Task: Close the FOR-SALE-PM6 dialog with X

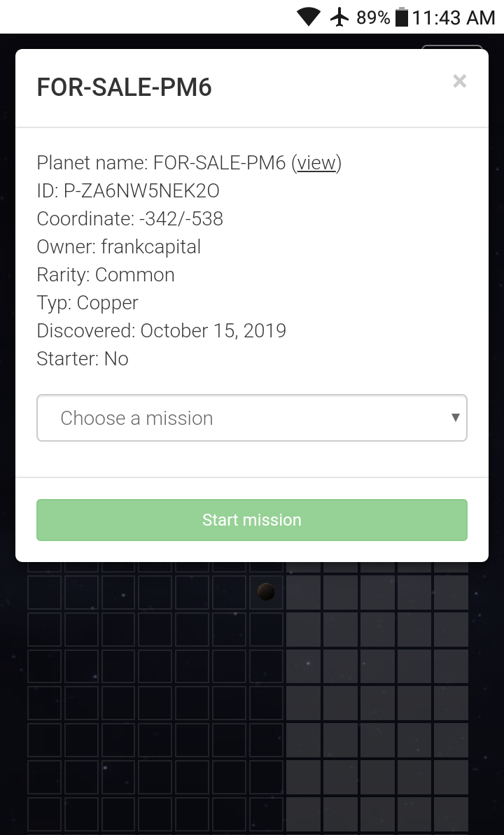Action: (x=459, y=81)
